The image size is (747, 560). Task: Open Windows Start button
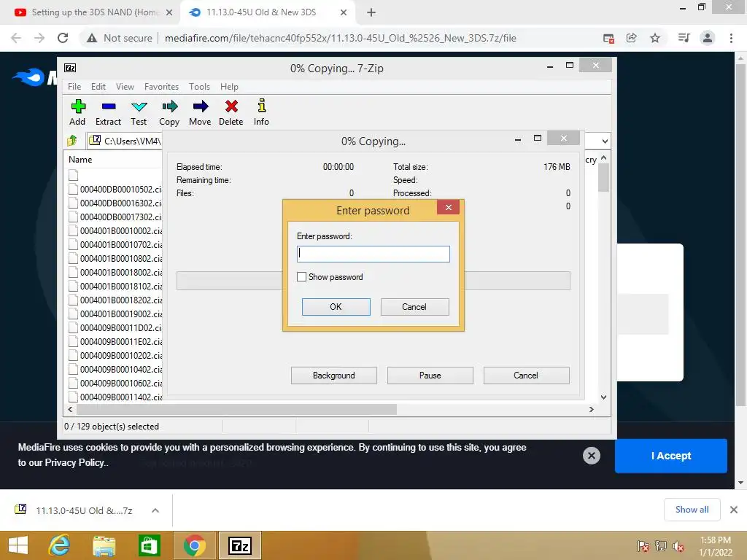[18, 545]
